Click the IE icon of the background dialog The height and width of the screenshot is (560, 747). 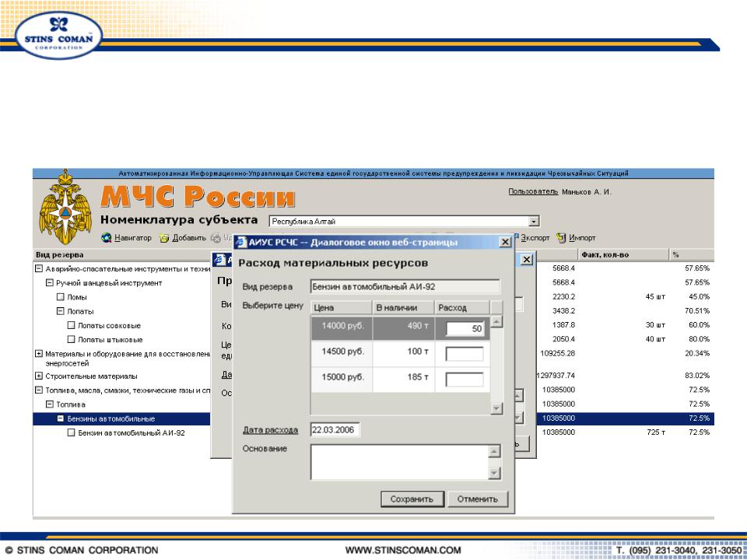[x=219, y=260]
